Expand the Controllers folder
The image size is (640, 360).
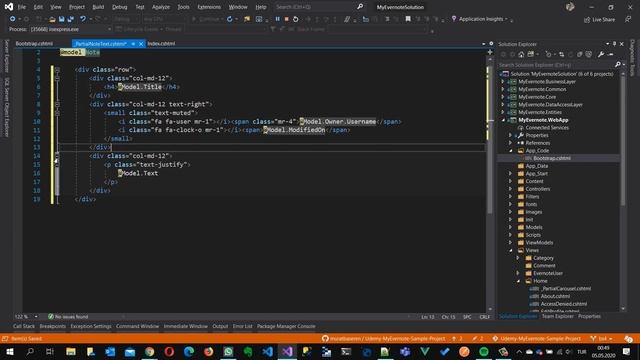pos(510,189)
